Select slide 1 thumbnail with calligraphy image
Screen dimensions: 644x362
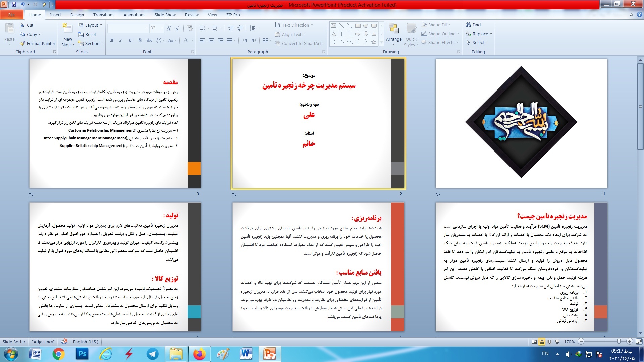521,123
